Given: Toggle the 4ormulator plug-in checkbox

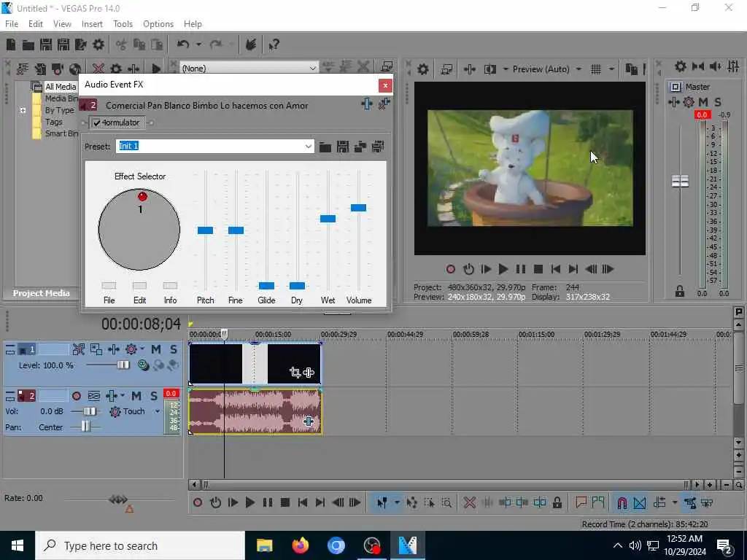Looking at the screenshot, I should click(97, 122).
